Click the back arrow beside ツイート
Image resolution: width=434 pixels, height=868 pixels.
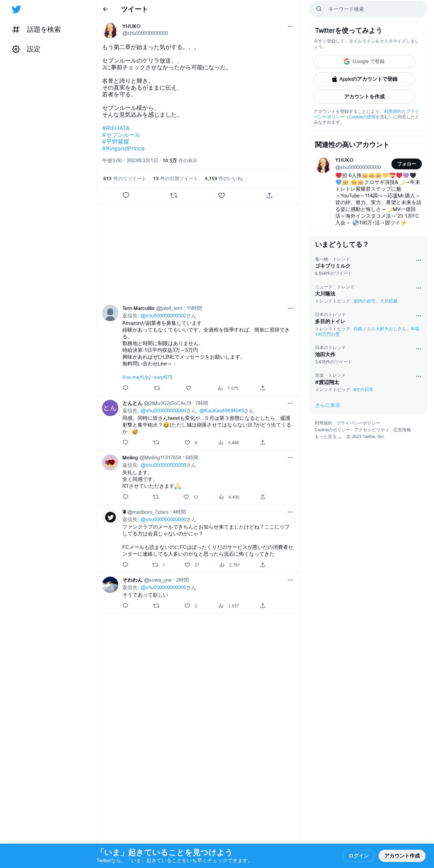(105, 9)
